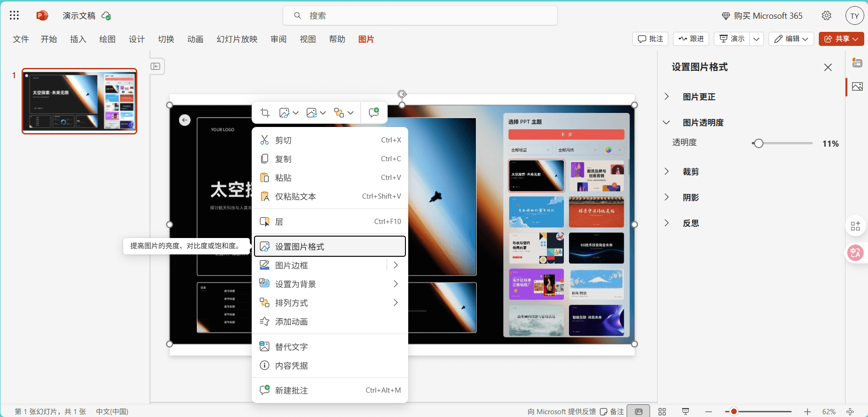Open the settings gear icon
This screenshot has width=868, height=417.
coord(826,15)
